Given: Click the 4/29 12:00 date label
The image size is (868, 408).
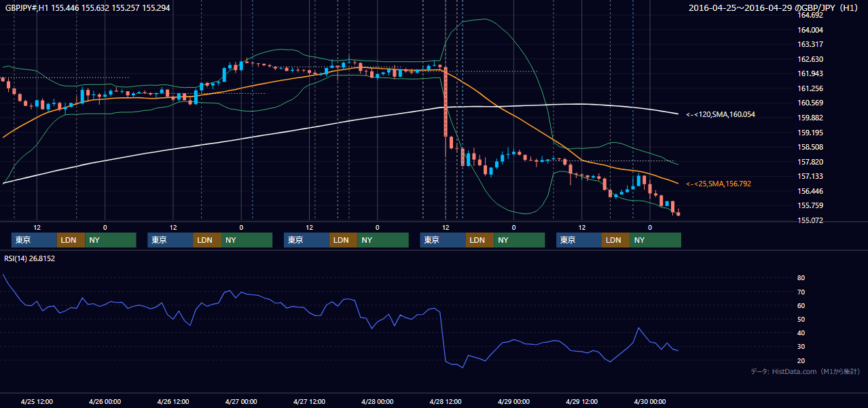Looking at the screenshot, I should point(581,401).
